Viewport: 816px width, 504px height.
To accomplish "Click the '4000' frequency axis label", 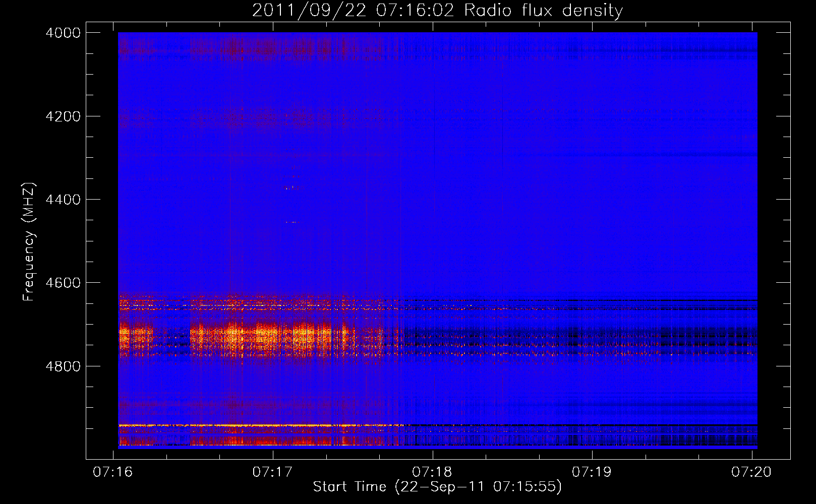I will (x=63, y=33).
